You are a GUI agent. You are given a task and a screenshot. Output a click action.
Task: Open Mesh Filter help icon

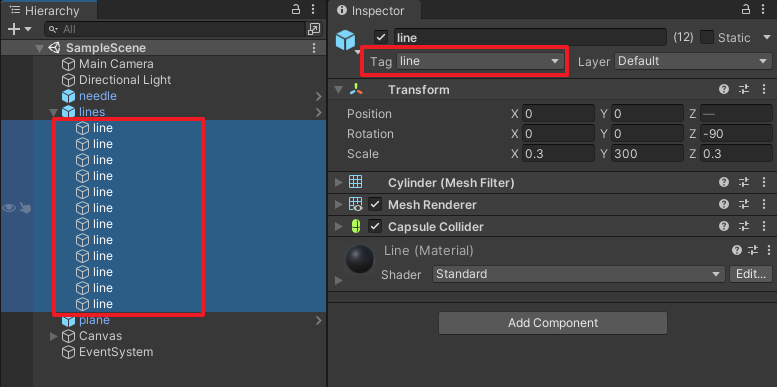click(x=724, y=183)
